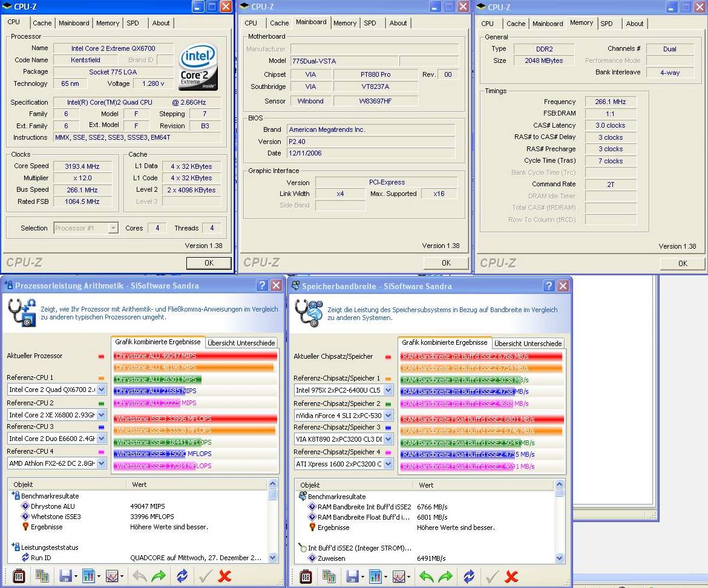Click the green forward arrow in Speicherbandbreite
This screenshot has width=708, height=588.
coord(445,577)
